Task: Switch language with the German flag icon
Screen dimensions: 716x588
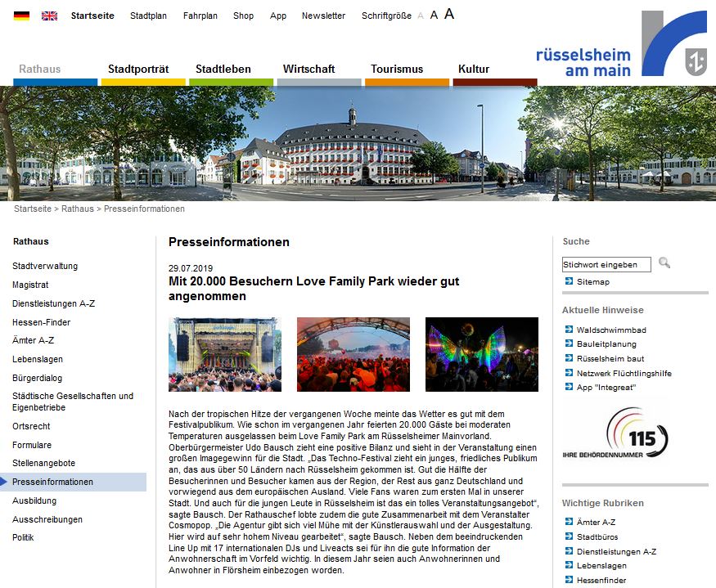Action: click(21, 16)
